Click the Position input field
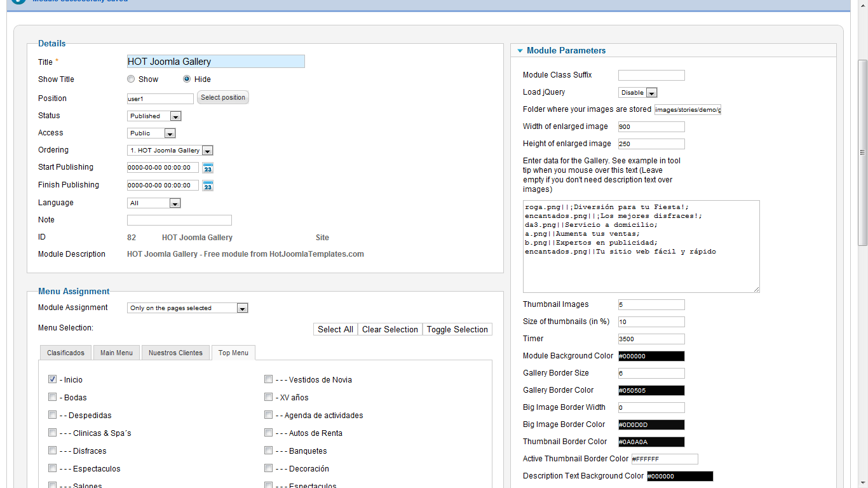The image size is (868, 488). (x=160, y=99)
